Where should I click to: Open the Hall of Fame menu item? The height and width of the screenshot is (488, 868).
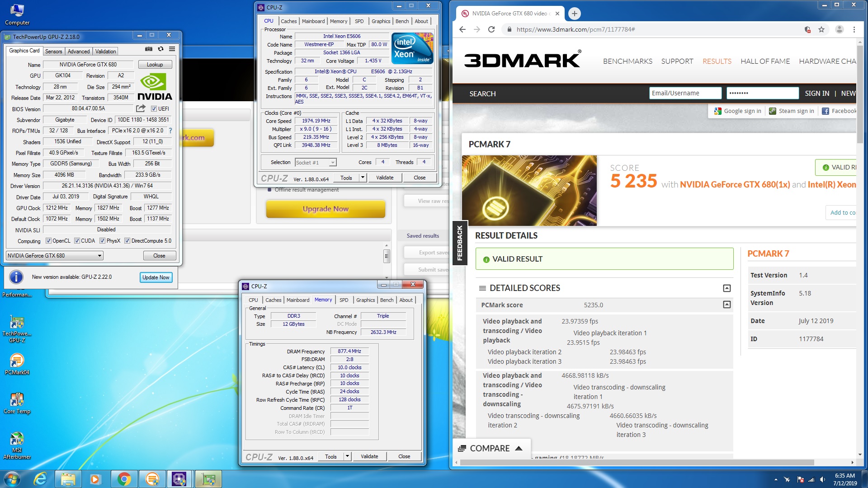tap(765, 61)
